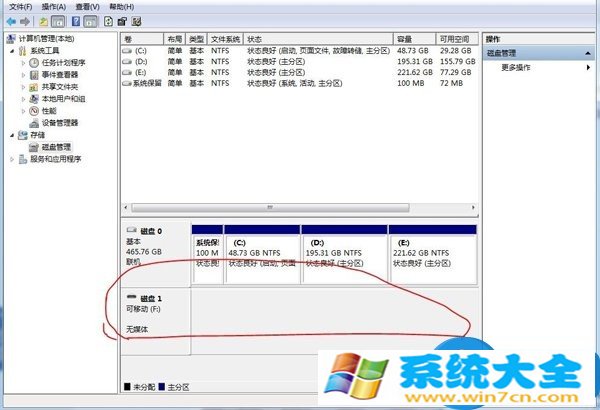Select 存储 in the tree

tap(38, 135)
